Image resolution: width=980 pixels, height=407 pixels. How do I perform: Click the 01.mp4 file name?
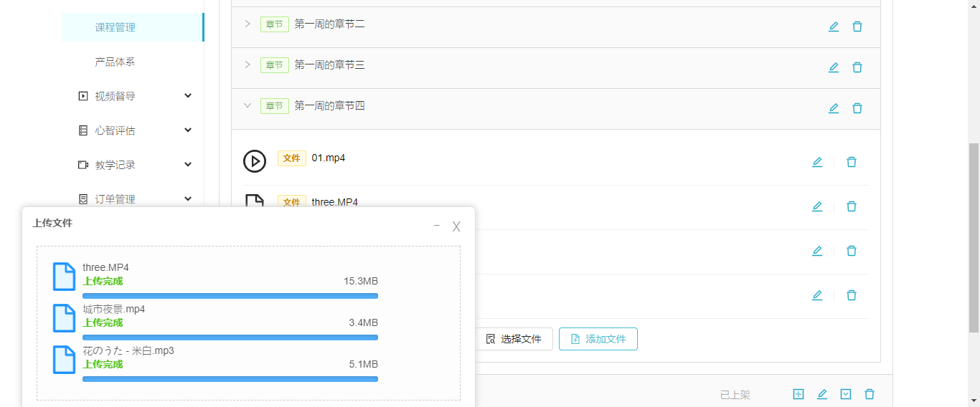(x=329, y=158)
